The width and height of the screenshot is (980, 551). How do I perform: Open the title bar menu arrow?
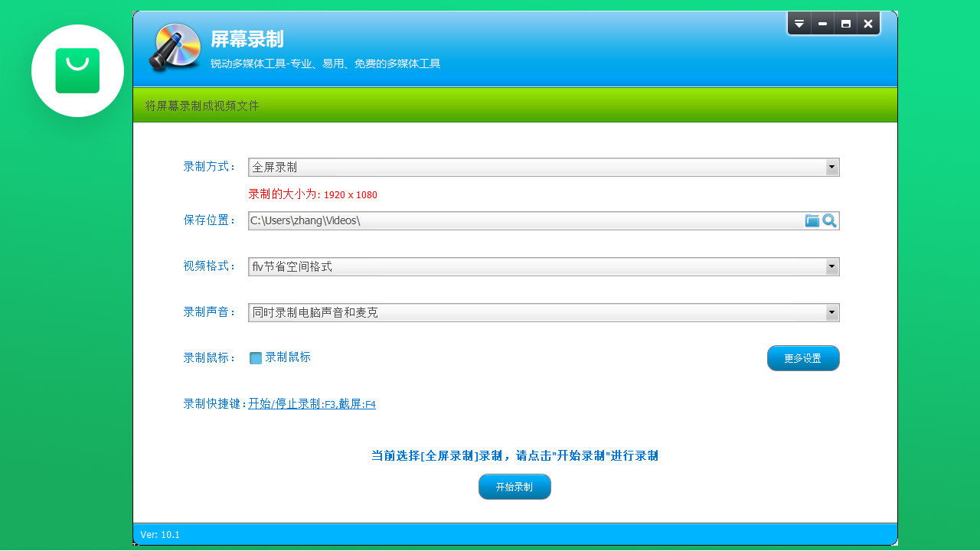tap(799, 24)
